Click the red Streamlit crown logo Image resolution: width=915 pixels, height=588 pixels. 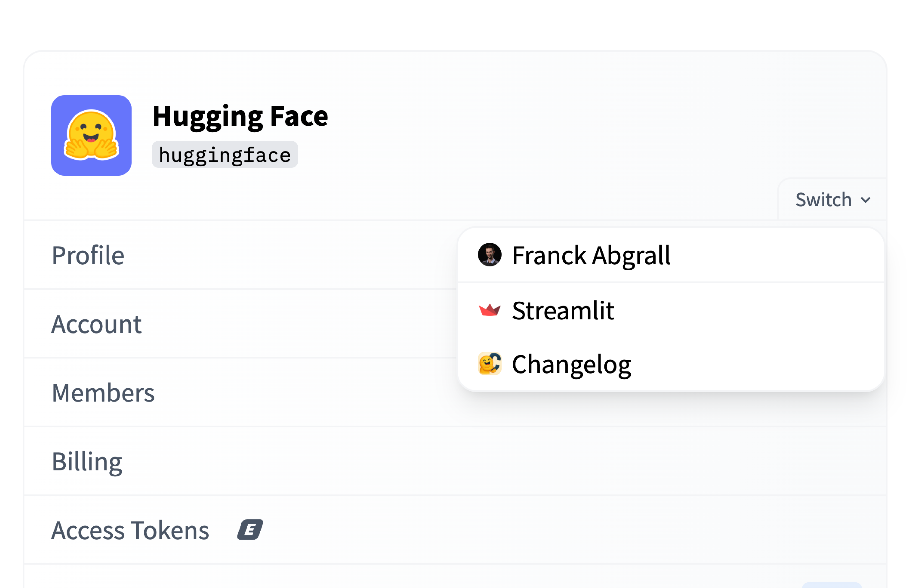(x=489, y=310)
